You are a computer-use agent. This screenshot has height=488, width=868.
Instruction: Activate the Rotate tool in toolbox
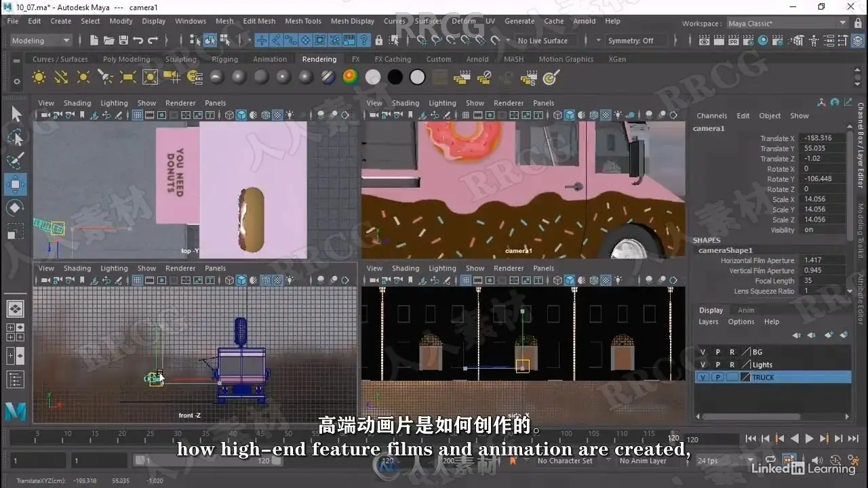16,207
